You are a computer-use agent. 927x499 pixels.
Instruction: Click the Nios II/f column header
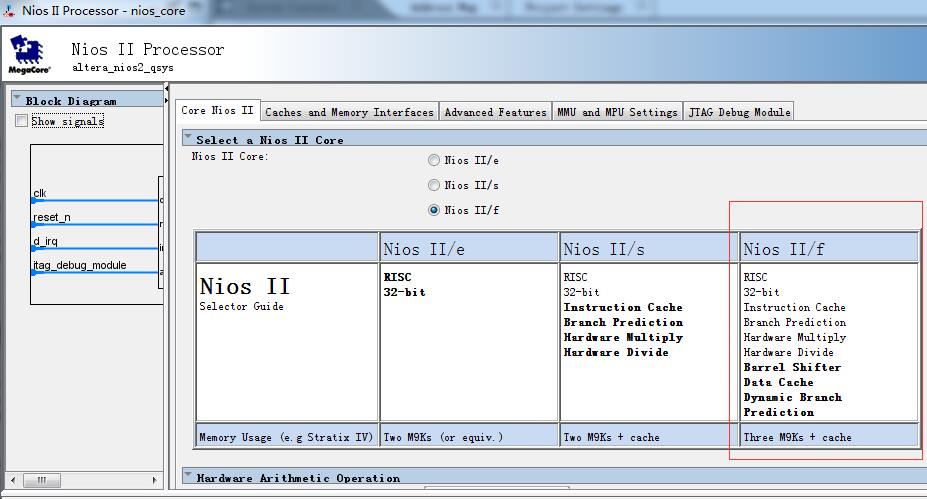(x=829, y=248)
